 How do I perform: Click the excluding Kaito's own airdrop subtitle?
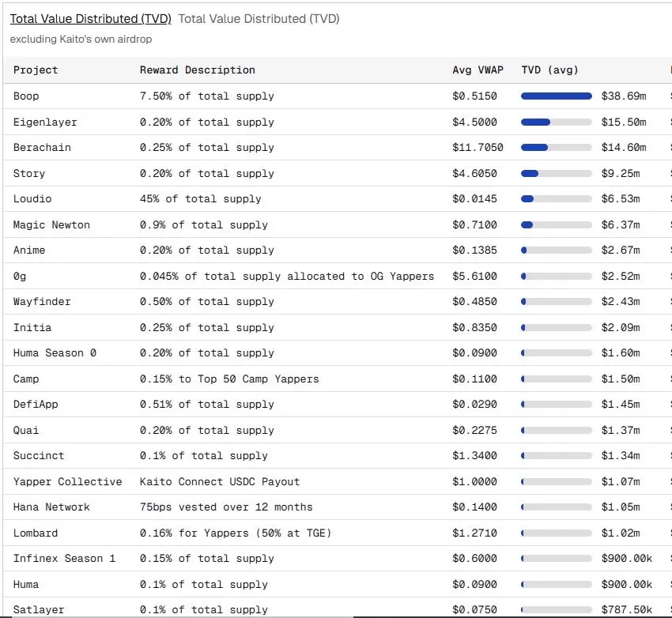tap(81, 40)
